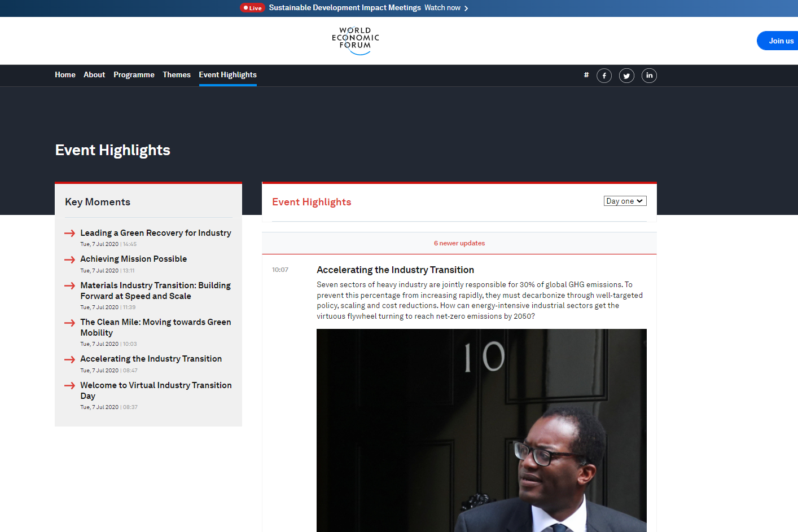Click the Join us button

tap(778, 41)
